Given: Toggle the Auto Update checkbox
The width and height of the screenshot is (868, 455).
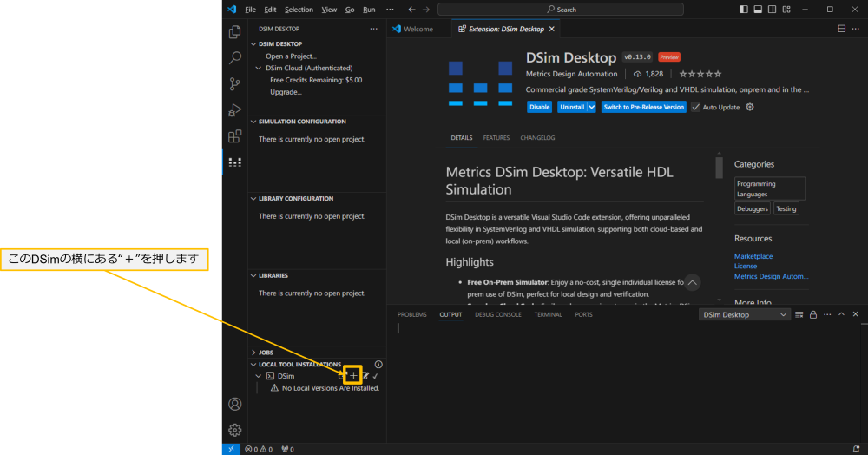Looking at the screenshot, I should (695, 107).
